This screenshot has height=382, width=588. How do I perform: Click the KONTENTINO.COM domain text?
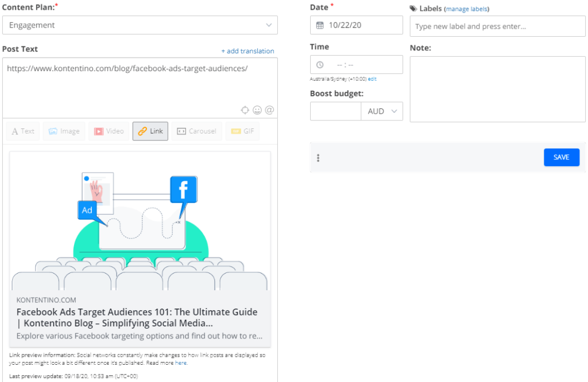(x=46, y=300)
